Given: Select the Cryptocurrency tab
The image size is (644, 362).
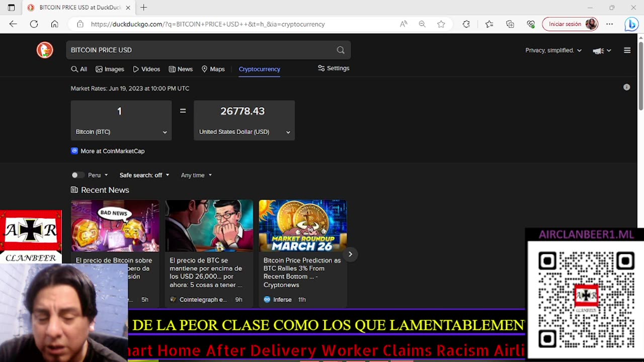Looking at the screenshot, I should (260, 69).
